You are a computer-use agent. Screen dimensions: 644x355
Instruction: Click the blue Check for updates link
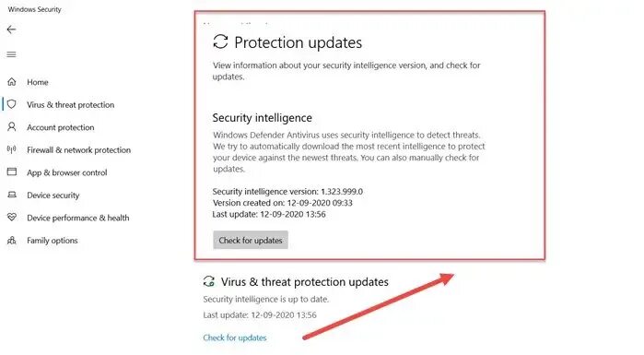coord(235,337)
